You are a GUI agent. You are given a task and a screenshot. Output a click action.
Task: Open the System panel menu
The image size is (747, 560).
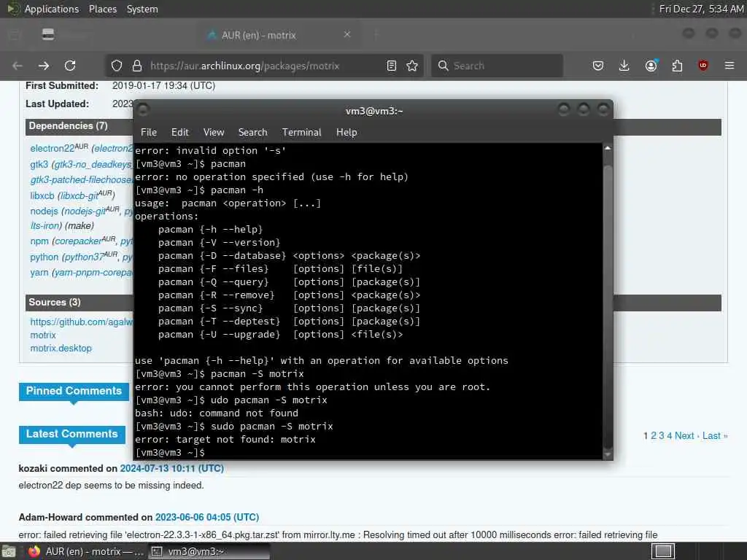coord(142,9)
